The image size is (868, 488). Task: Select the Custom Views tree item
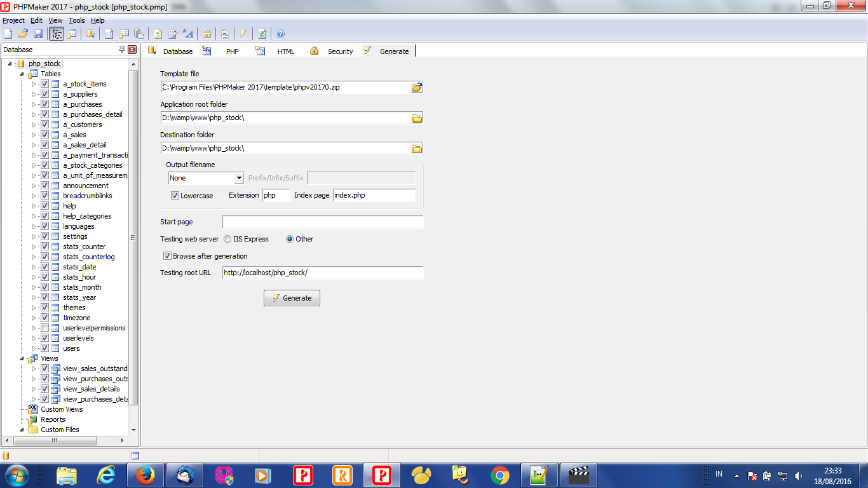[62, 409]
